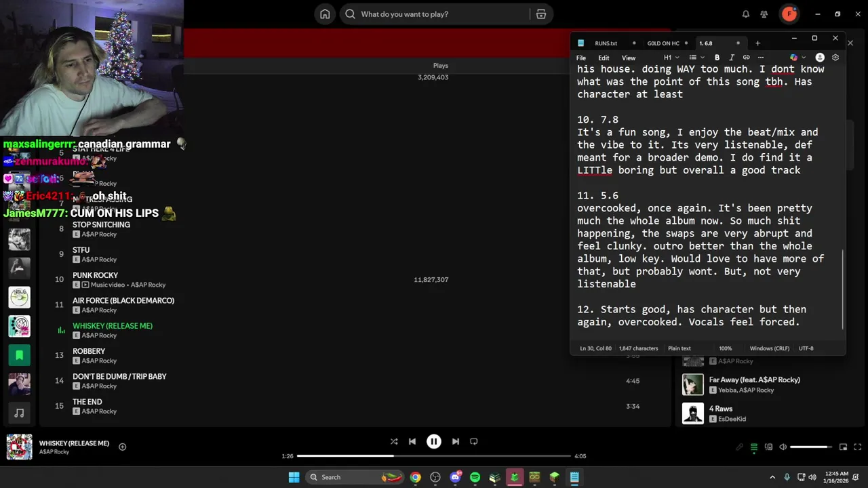The image size is (868, 488).
Task: Toggle Connect to a device panel
Action: [768, 447]
